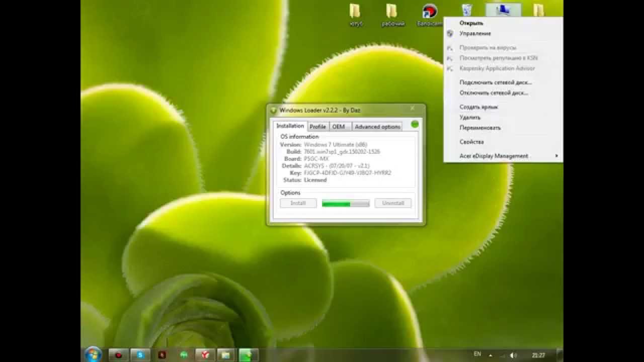The width and height of the screenshot is (644, 362).
Task: Click the details value "ACRSYS - (07/20/07 - v2.1)"
Action: [336, 166]
